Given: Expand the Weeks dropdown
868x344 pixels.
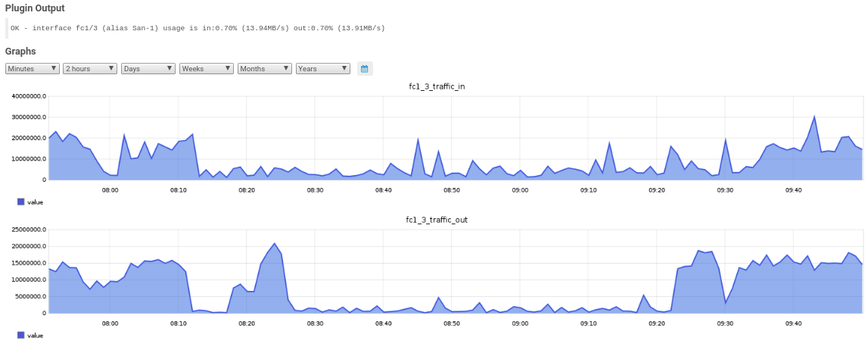Looking at the screenshot, I should pos(207,68).
